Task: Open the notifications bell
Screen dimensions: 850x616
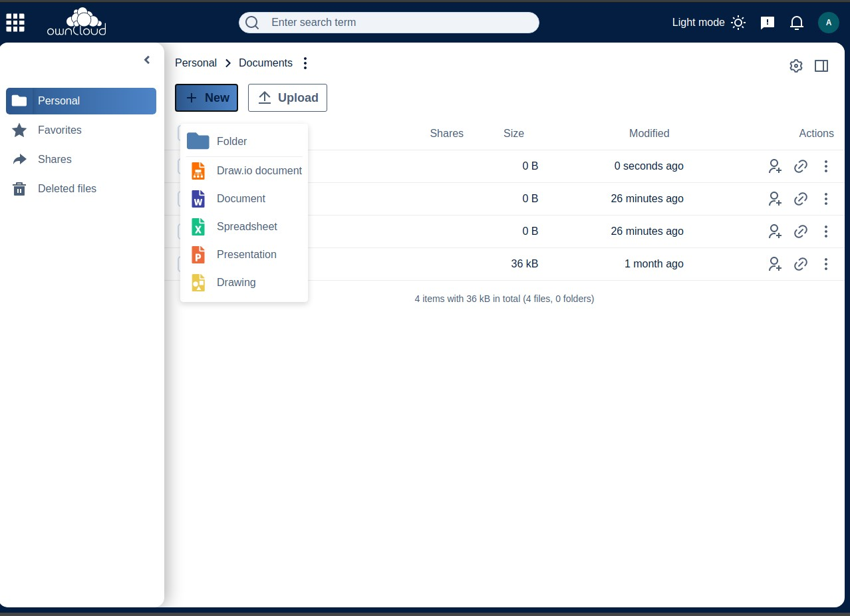Action: click(x=797, y=23)
